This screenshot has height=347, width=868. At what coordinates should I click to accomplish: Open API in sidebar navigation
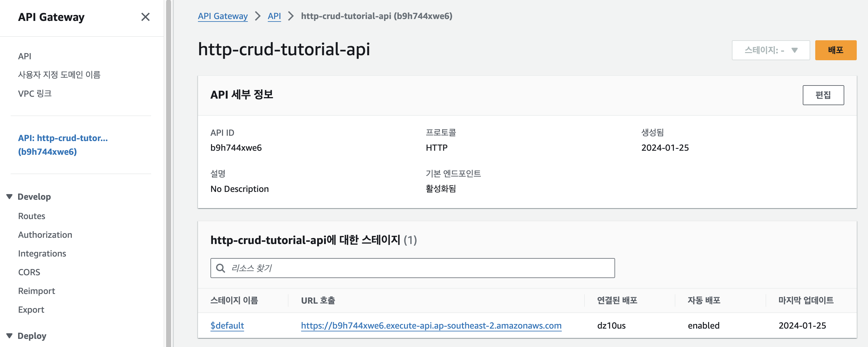[x=25, y=56]
